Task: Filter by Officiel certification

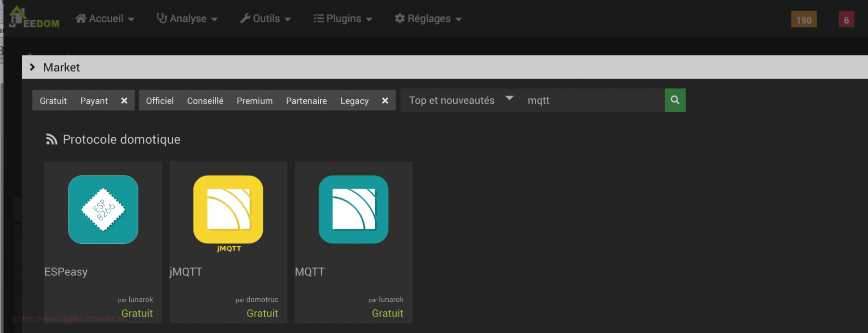Action: coord(160,101)
